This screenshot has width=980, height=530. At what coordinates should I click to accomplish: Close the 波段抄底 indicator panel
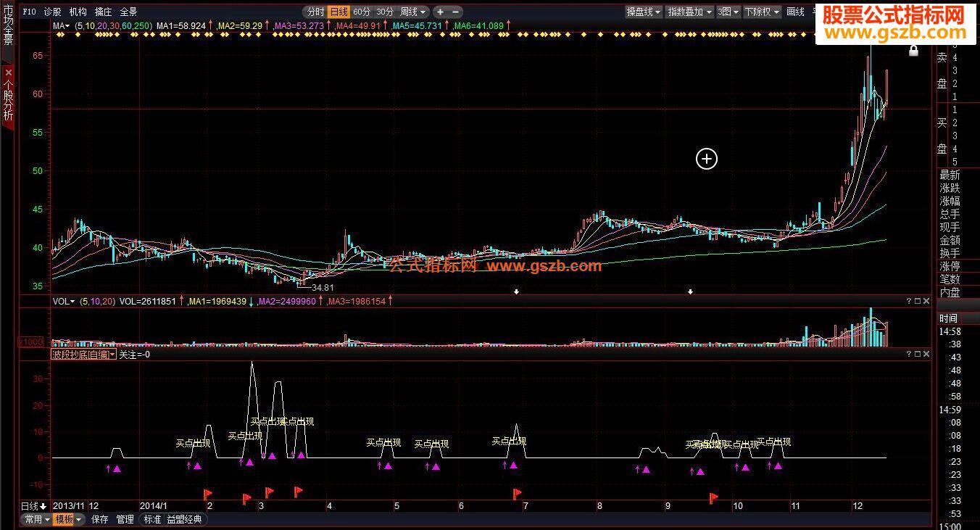pos(926,354)
